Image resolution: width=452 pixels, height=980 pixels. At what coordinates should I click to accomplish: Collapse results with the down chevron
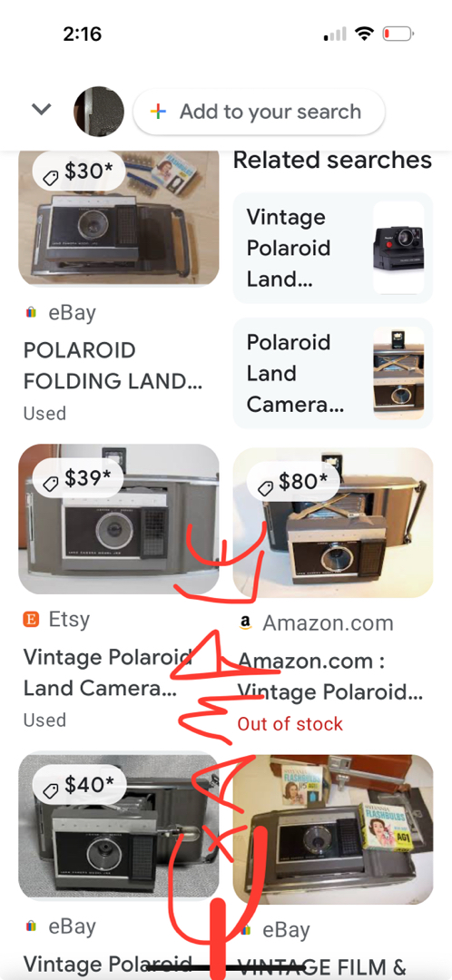click(x=41, y=110)
